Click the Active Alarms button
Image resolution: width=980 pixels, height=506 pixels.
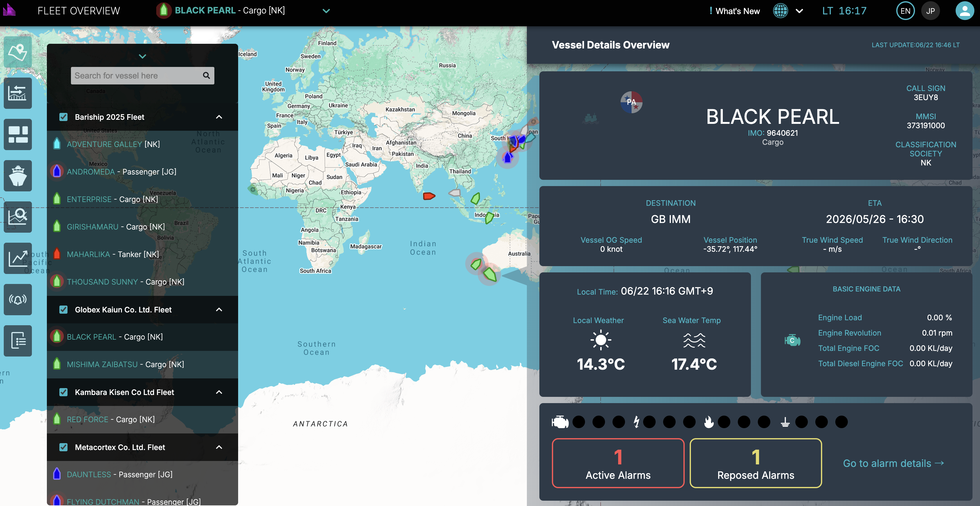click(x=618, y=463)
